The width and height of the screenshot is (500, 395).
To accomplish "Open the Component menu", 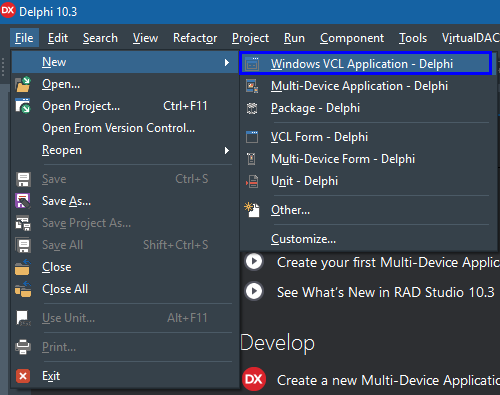I will (352, 38).
